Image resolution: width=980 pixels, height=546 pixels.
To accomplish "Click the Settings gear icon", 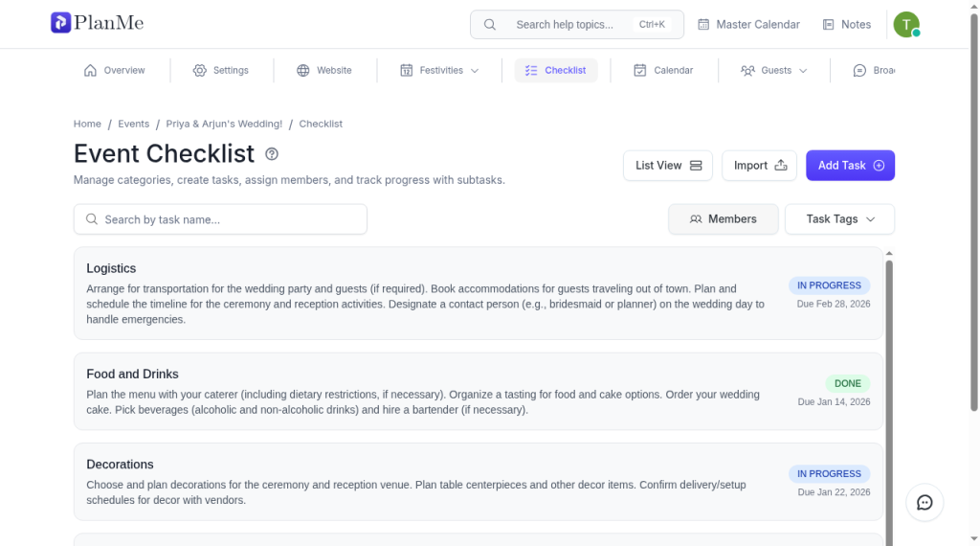I will tap(199, 70).
